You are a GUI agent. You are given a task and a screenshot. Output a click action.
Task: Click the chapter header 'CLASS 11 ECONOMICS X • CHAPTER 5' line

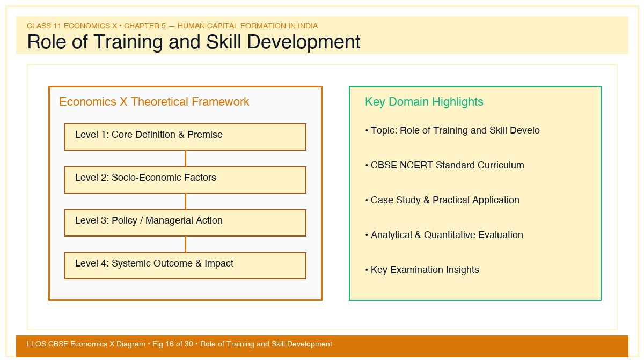[172, 26]
